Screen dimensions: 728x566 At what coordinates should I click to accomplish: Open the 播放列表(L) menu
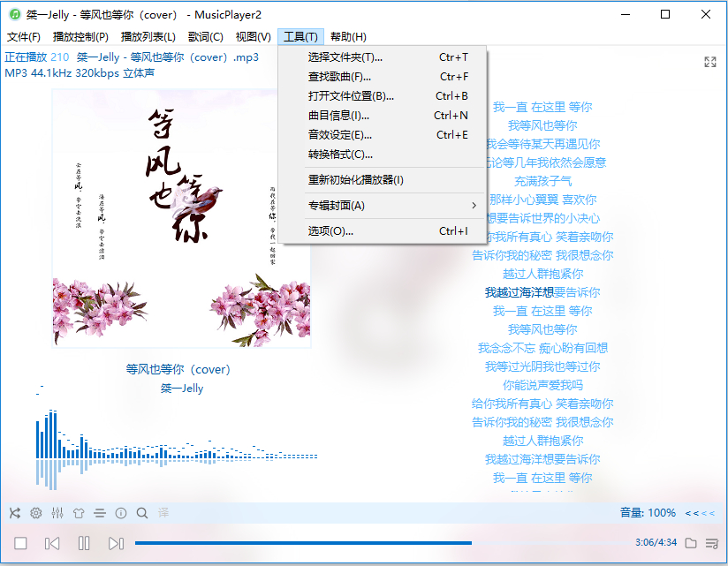tap(148, 37)
